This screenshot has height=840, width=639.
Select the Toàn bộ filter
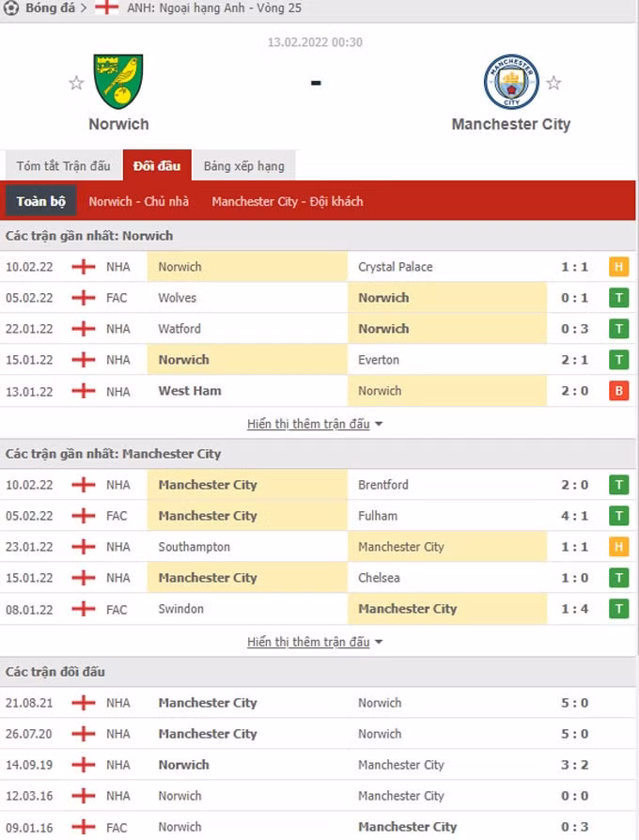(x=40, y=201)
